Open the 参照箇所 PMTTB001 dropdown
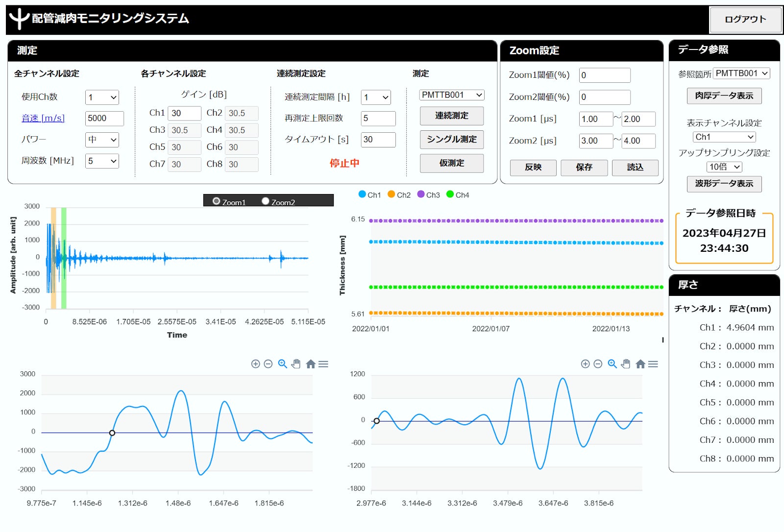The width and height of the screenshot is (784, 532). coord(741,73)
